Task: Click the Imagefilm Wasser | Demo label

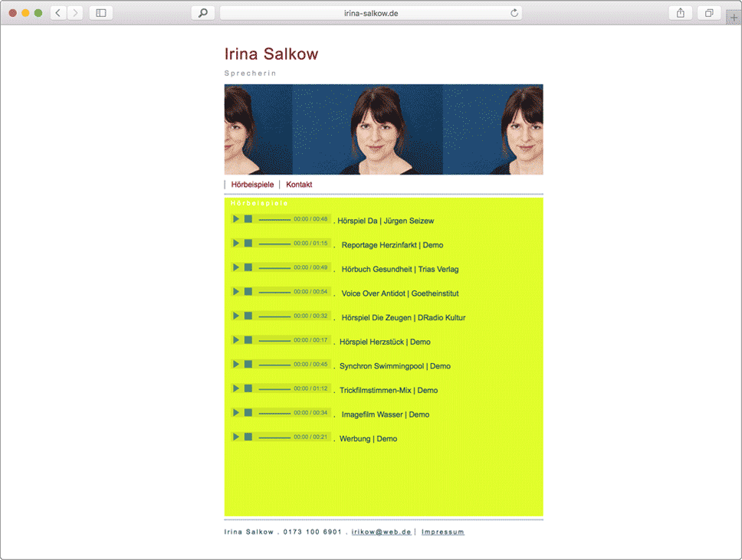Action: (386, 414)
